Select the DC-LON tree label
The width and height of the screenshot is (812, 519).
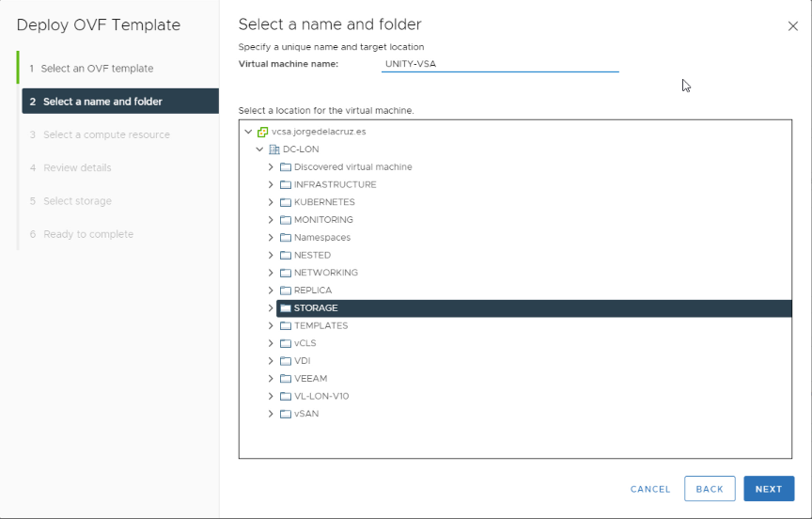301,149
